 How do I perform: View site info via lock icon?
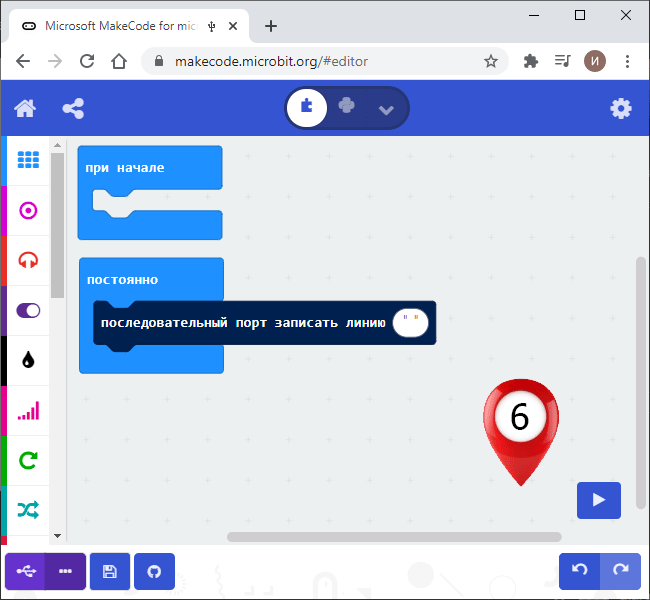(x=159, y=61)
